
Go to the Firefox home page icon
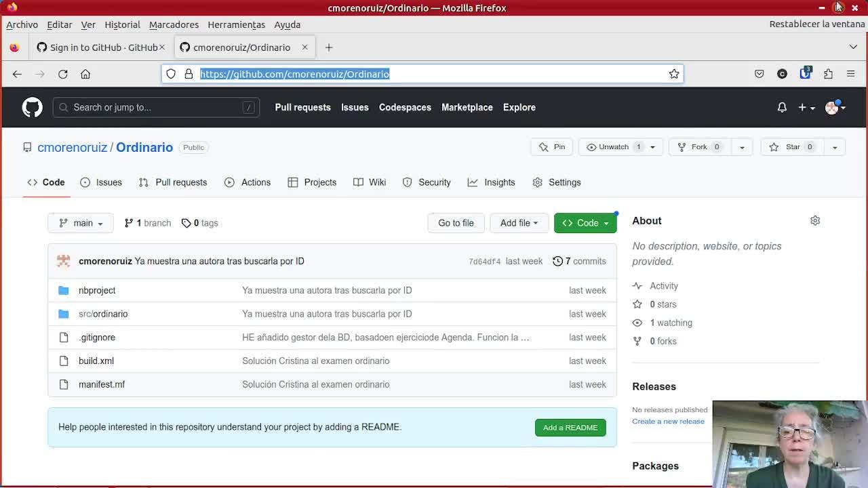pyautogui.click(x=85, y=74)
